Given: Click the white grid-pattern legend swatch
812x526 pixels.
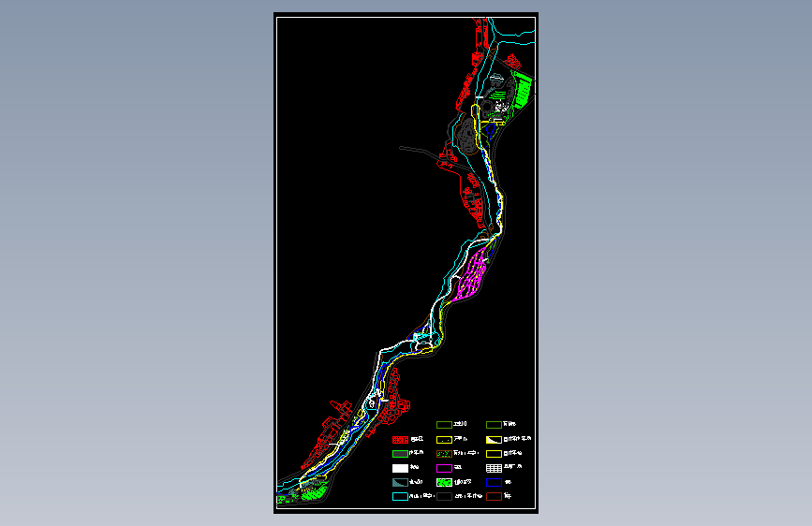Looking at the screenshot, I should point(494,469).
